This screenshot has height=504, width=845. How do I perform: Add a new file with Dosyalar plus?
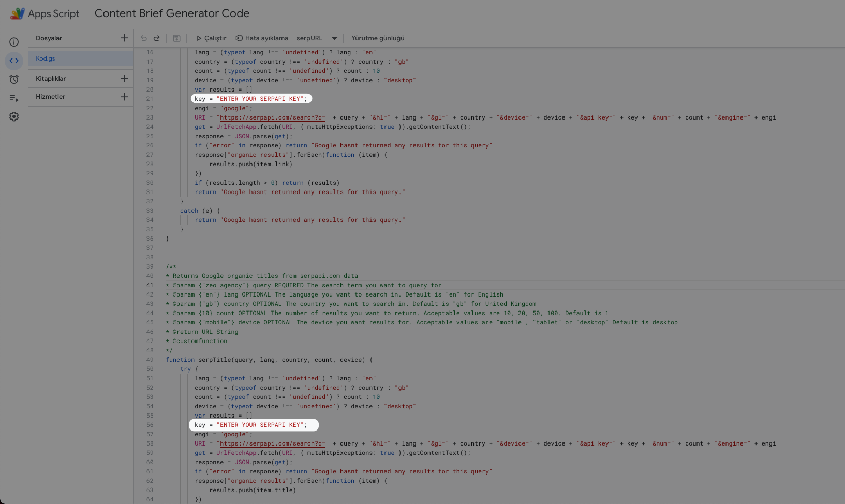(124, 38)
